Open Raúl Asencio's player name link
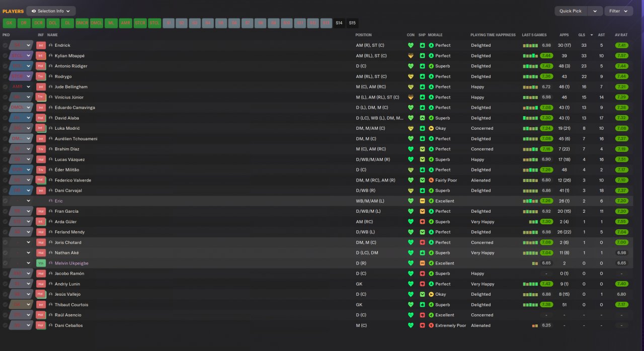The height and width of the screenshot is (351, 644). [x=68, y=315]
